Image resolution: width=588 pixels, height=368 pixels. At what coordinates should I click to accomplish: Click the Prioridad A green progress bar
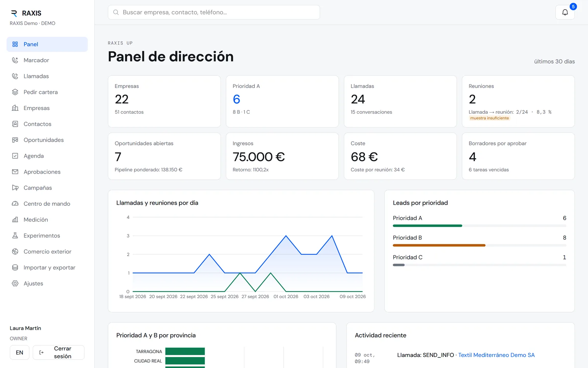pyautogui.click(x=427, y=226)
